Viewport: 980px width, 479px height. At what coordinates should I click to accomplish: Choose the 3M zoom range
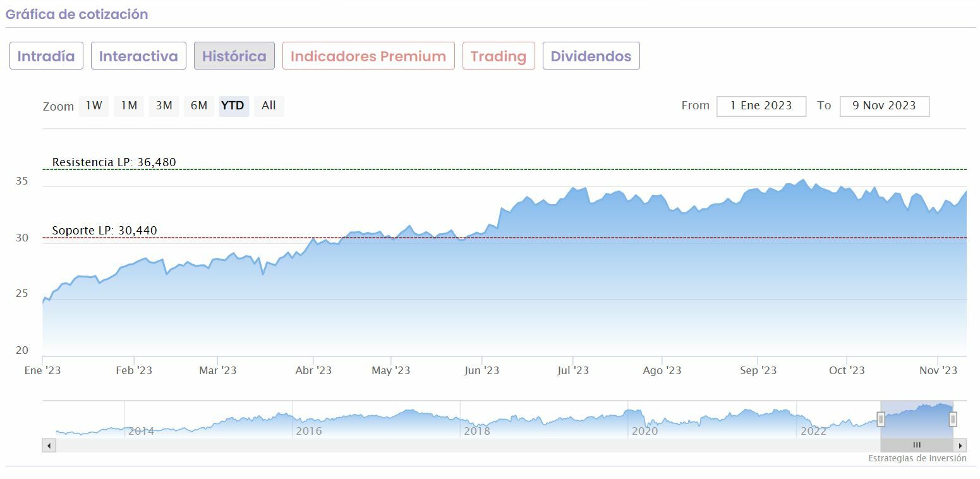(164, 106)
